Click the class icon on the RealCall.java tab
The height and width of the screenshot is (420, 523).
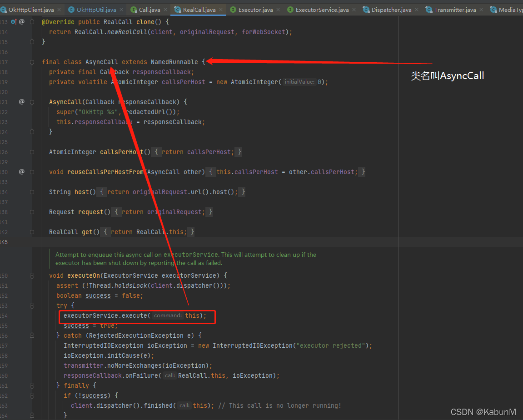click(x=178, y=9)
